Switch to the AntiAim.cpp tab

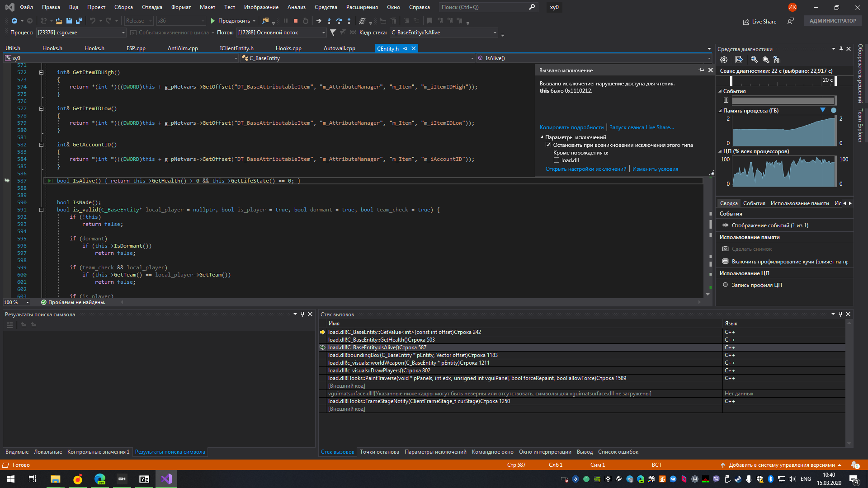coord(183,48)
